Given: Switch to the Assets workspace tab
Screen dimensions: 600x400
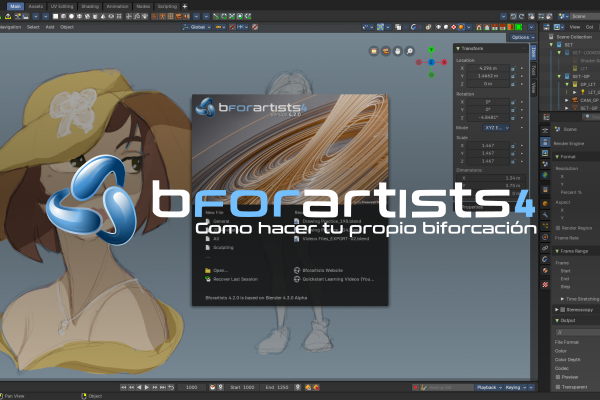Looking at the screenshot, I should 36,7.
